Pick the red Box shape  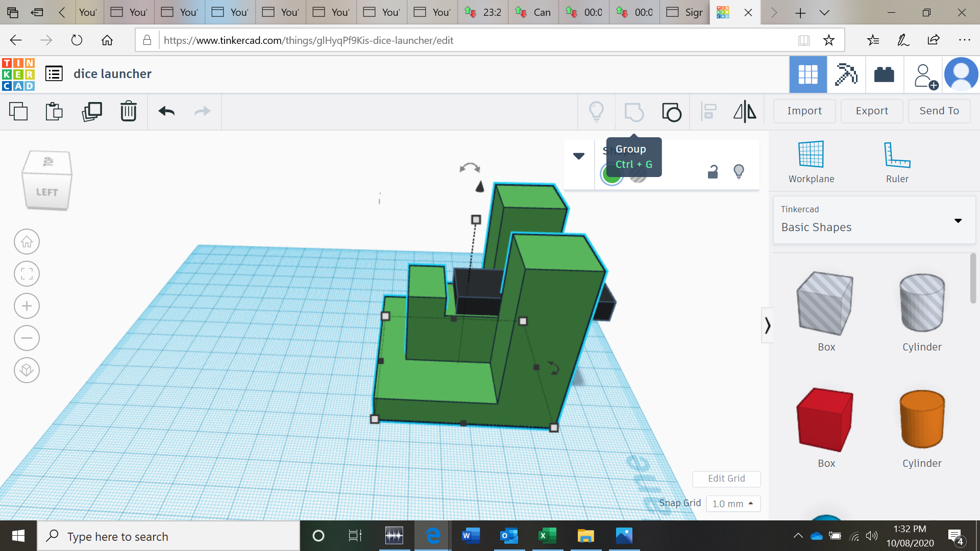[x=825, y=419]
